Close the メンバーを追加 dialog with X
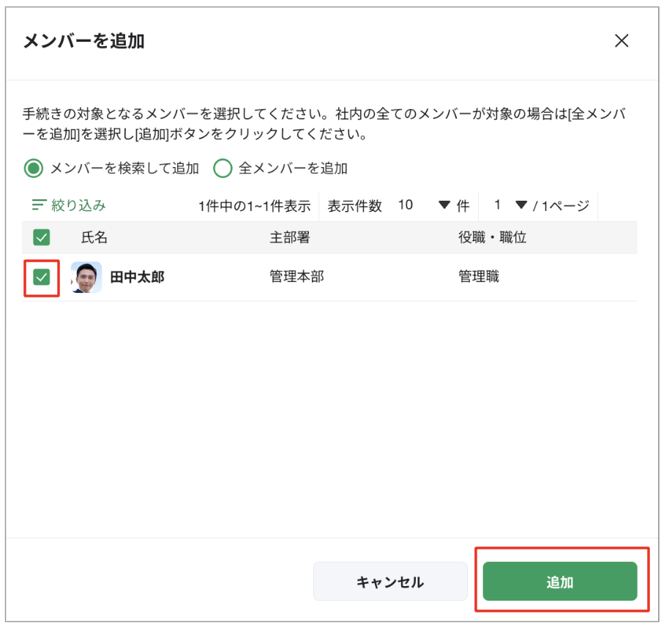Screen dimensions: 672x630 click(621, 41)
